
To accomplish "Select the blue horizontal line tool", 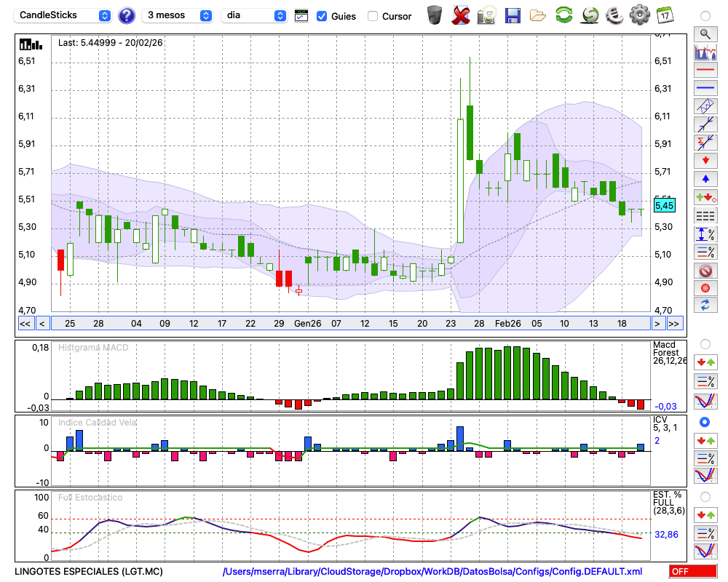I will (x=705, y=88).
